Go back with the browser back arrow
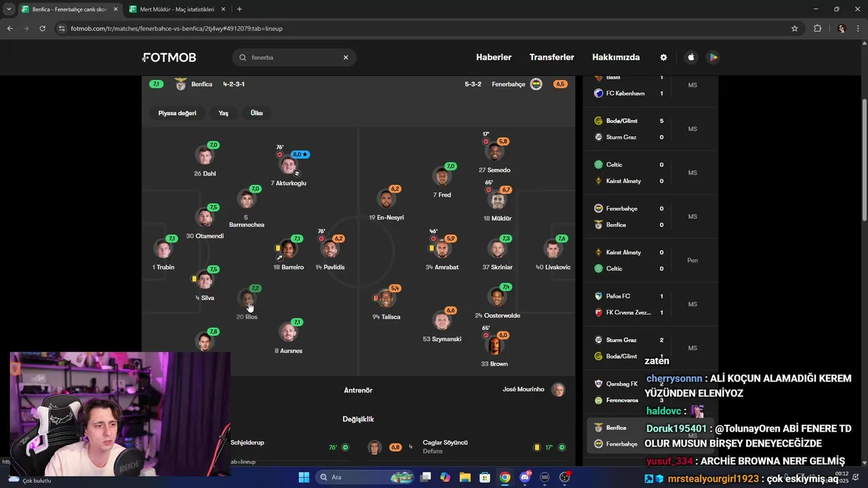 coord(9,28)
